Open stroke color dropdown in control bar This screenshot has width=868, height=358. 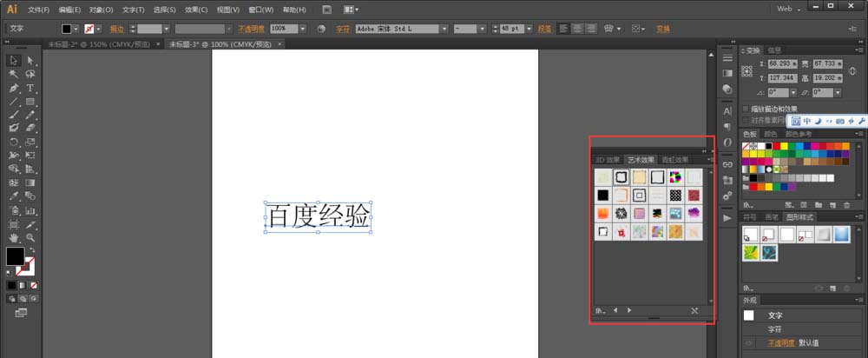coord(99,29)
